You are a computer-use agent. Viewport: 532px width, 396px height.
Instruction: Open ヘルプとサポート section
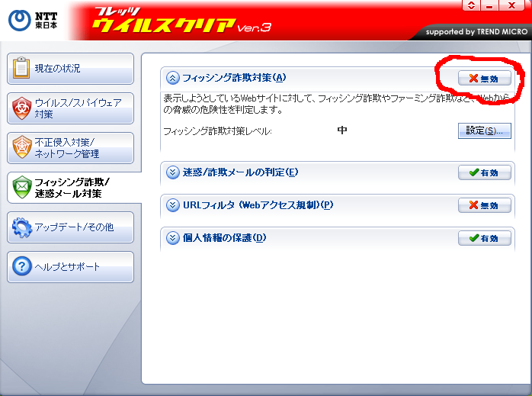(x=70, y=267)
